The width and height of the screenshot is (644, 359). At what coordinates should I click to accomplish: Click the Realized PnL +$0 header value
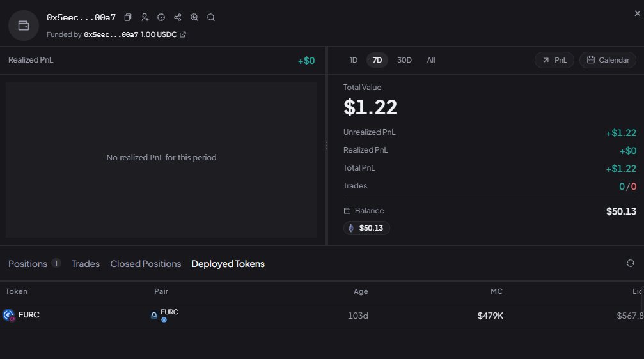(x=306, y=61)
